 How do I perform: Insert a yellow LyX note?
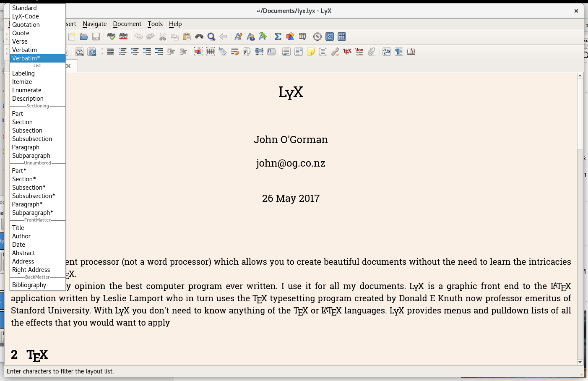(x=311, y=52)
